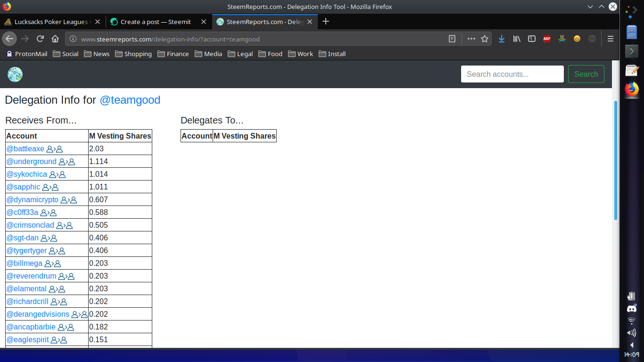Open a new tab with plus button
Image resolution: width=644 pixels, height=362 pixels.
(325, 22)
